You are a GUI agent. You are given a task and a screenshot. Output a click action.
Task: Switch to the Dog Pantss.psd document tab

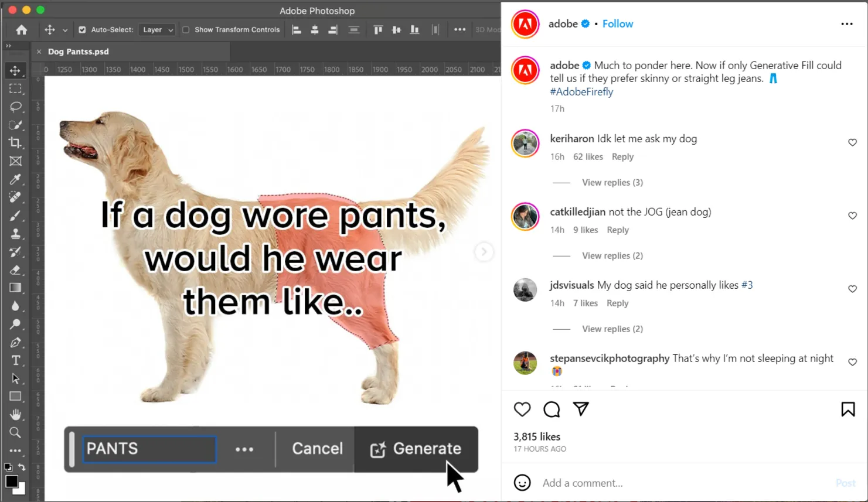(x=78, y=51)
